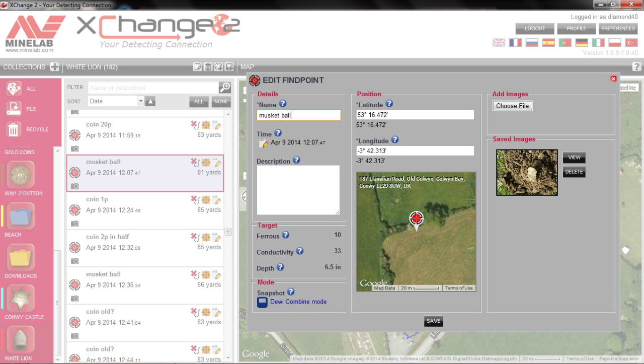Select the WW1-2 BUTTON collection
Viewport: 644px width, 364px height.
(21, 174)
